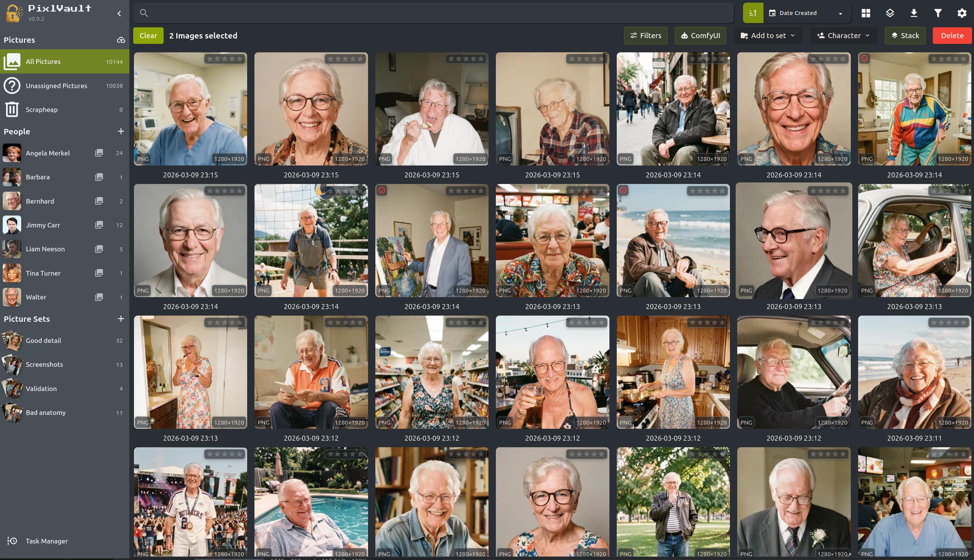This screenshot has height=560, width=974.
Task: Click the download icon in top toolbar
Action: 914,13
